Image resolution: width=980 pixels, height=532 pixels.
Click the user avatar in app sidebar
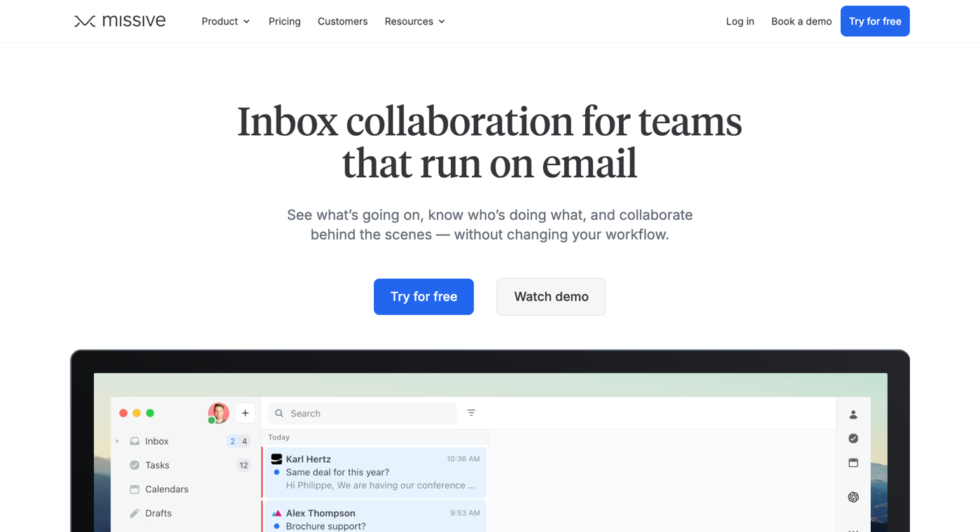[218, 413]
